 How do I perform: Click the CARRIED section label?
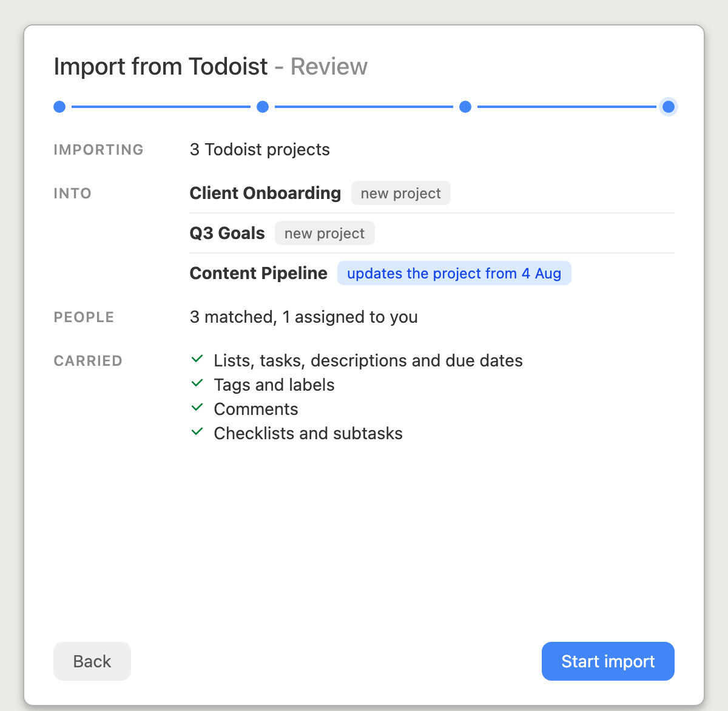tap(88, 361)
